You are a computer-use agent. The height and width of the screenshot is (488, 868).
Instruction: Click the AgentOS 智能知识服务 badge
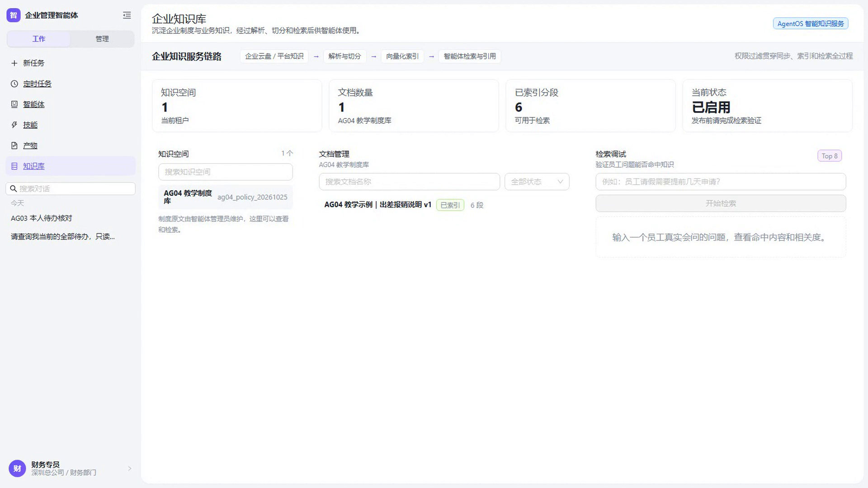[x=810, y=23]
